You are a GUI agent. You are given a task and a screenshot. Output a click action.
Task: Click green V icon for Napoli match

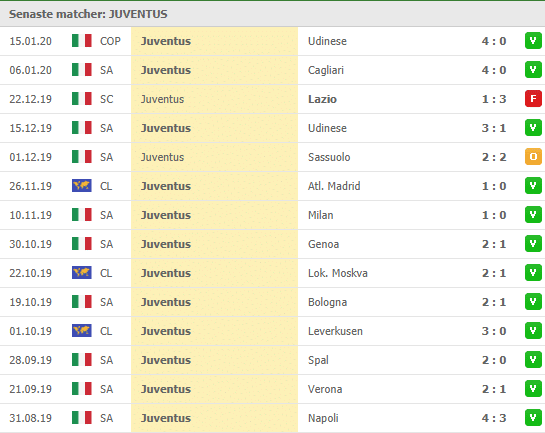[x=533, y=417]
